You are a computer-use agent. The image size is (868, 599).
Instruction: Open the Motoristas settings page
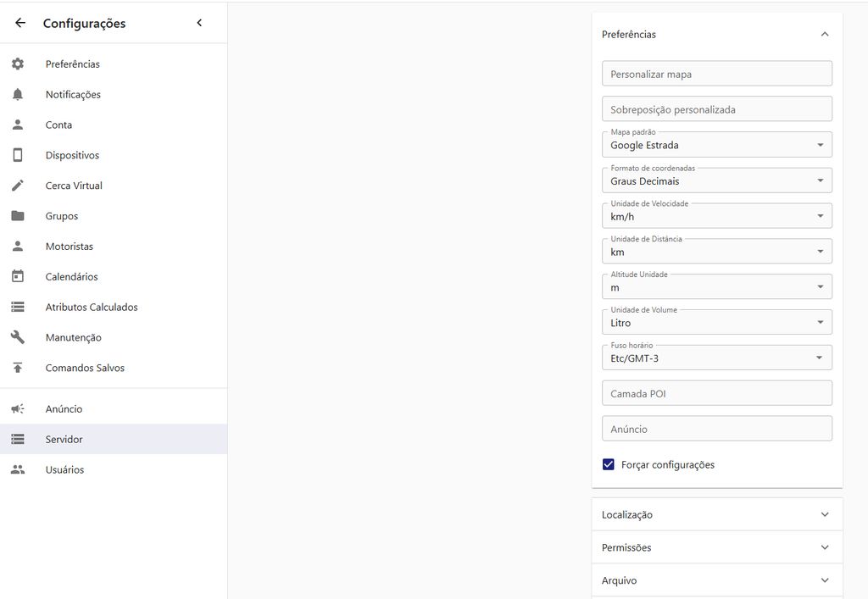[70, 247]
